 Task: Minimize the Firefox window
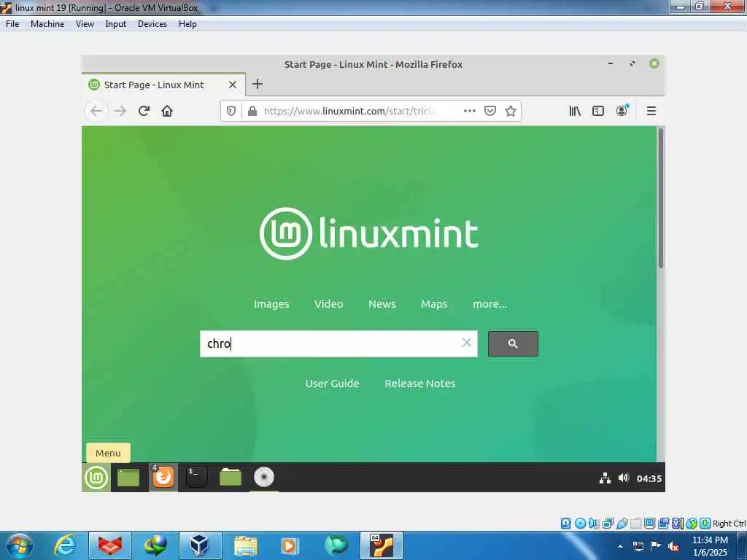[611, 63]
